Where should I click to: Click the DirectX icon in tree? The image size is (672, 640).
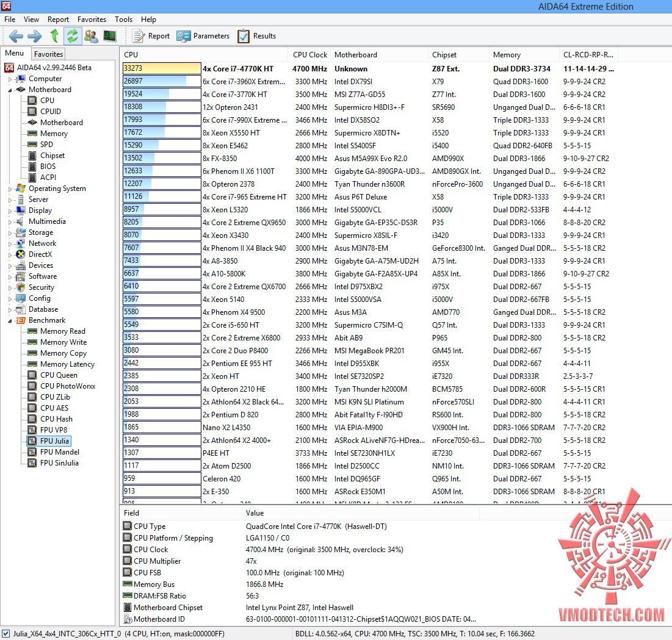pos(21,254)
